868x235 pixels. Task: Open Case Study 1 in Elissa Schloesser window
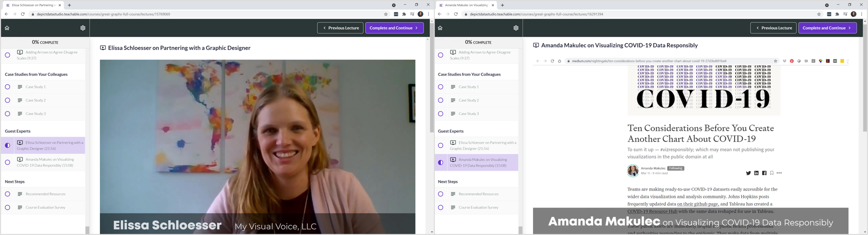pos(43,87)
